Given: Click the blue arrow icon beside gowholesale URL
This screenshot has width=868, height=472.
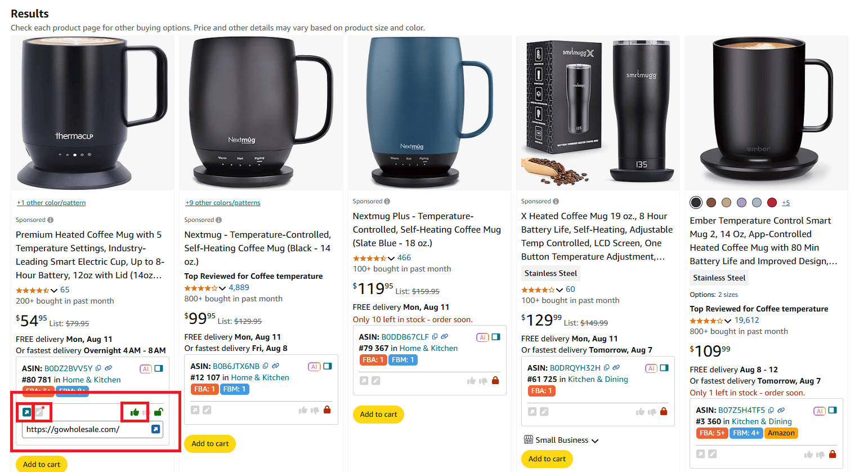Looking at the screenshot, I should tap(155, 429).
